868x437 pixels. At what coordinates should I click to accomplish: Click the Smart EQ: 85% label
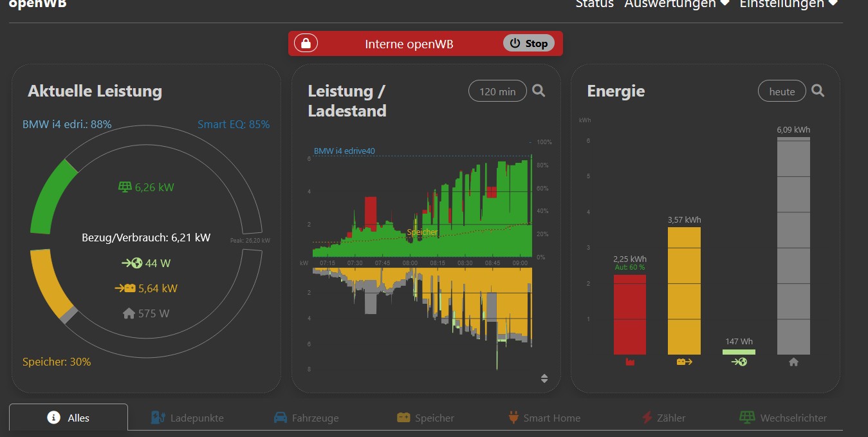234,124
